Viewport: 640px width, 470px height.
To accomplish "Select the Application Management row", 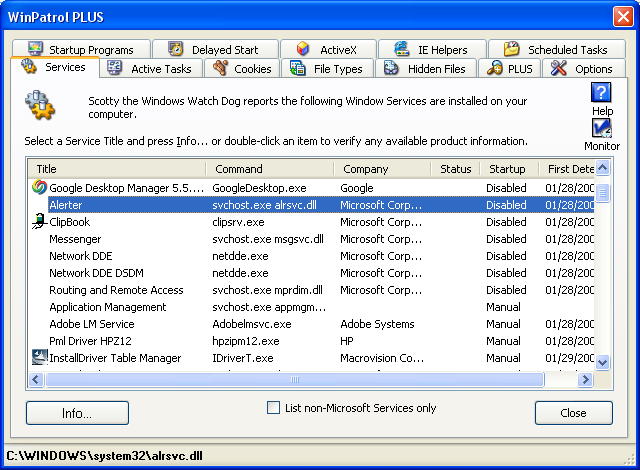I will (x=312, y=307).
